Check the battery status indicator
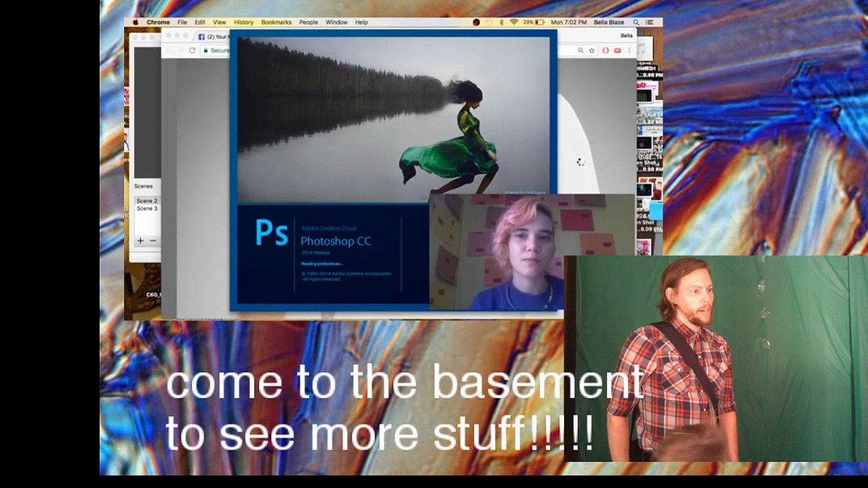This screenshot has height=488, width=868. pos(534,22)
